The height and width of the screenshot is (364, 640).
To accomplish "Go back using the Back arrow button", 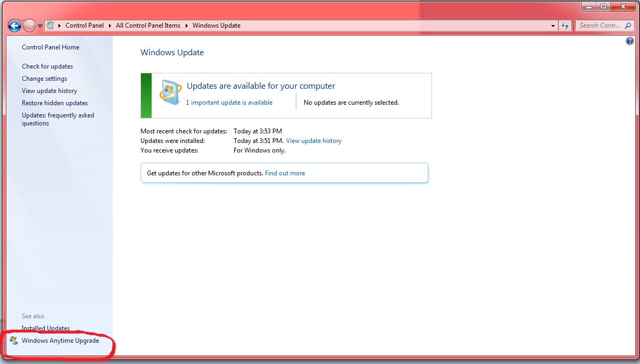I will pos(14,25).
